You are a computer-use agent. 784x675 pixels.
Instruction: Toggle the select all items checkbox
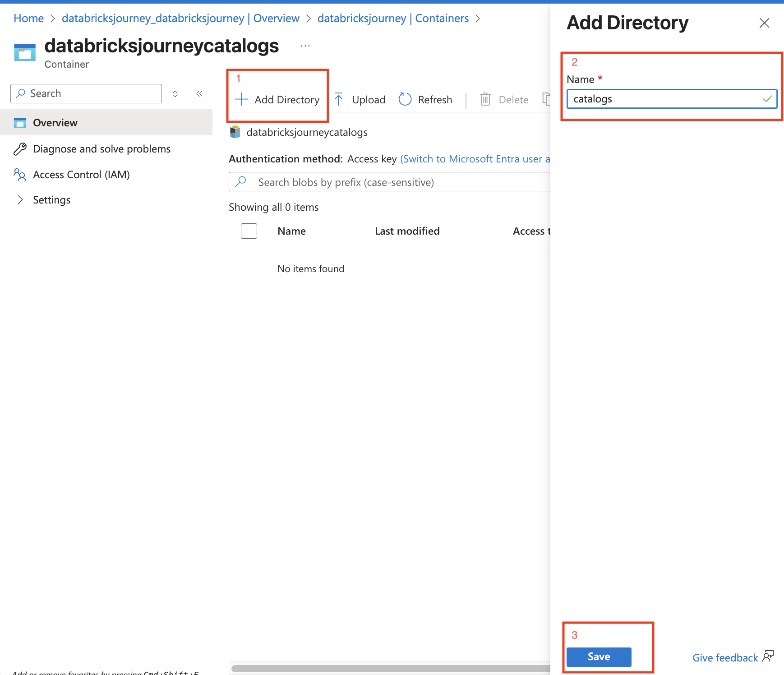[249, 231]
